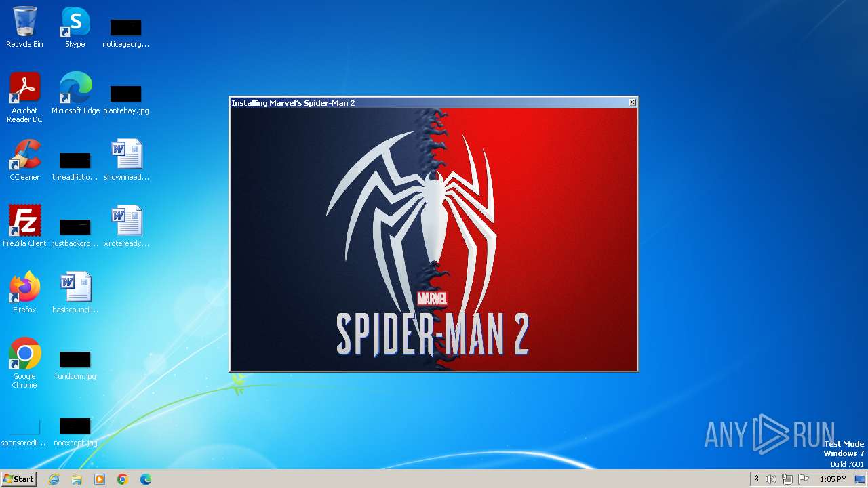Select the Google Chrome desktop shortcut
Viewport: 868px width, 488px height.
pyautogui.click(x=24, y=363)
